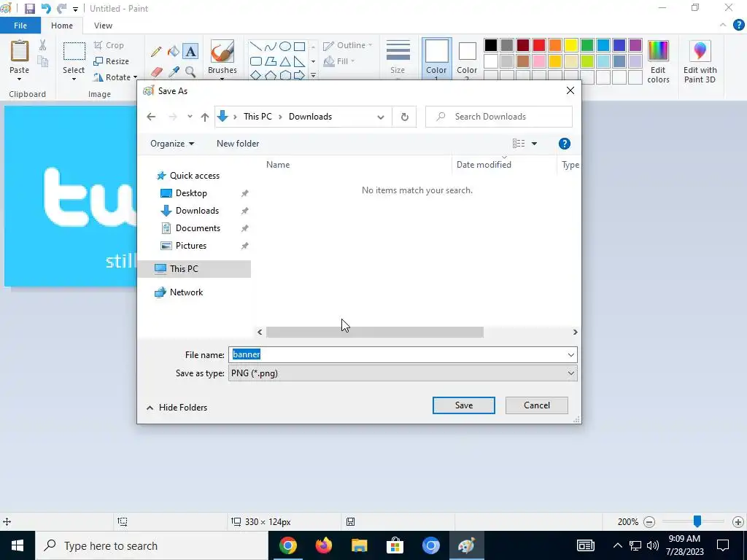Image resolution: width=747 pixels, height=560 pixels.
Task: Click the Redo arrow in title bar
Action: [61, 9]
